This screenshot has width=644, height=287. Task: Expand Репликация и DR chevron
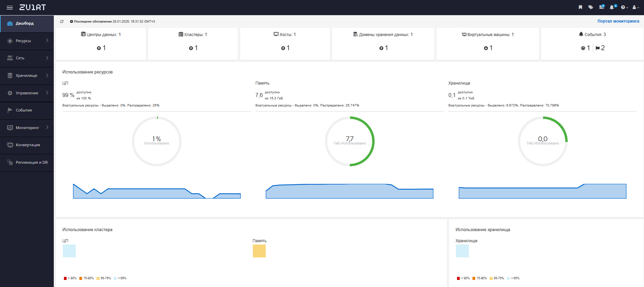47,162
